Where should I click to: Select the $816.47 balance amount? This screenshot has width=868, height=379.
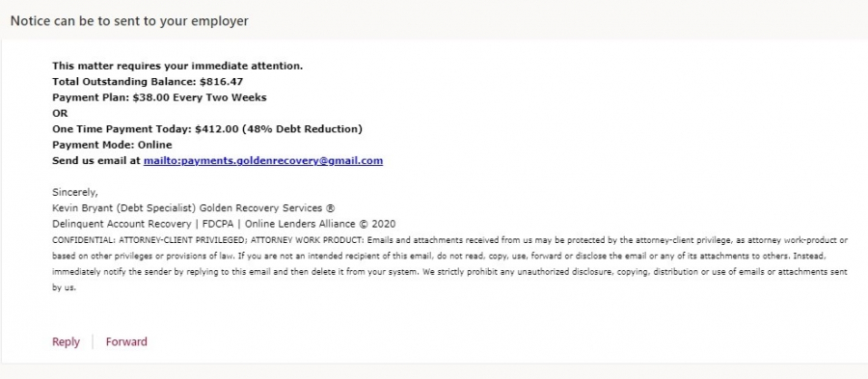[222, 82]
